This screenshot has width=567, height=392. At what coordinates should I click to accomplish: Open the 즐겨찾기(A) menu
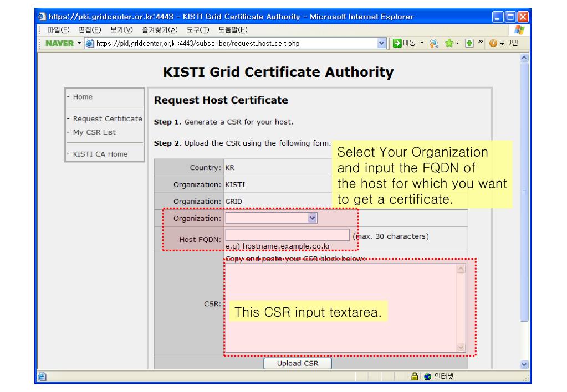click(x=160, y=30)
